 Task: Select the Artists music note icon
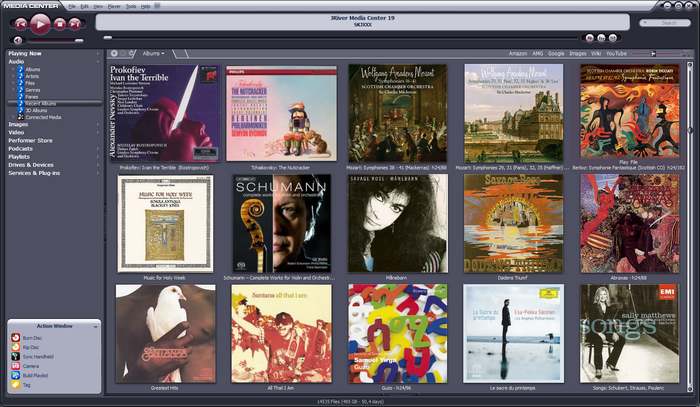pos(20,76)
